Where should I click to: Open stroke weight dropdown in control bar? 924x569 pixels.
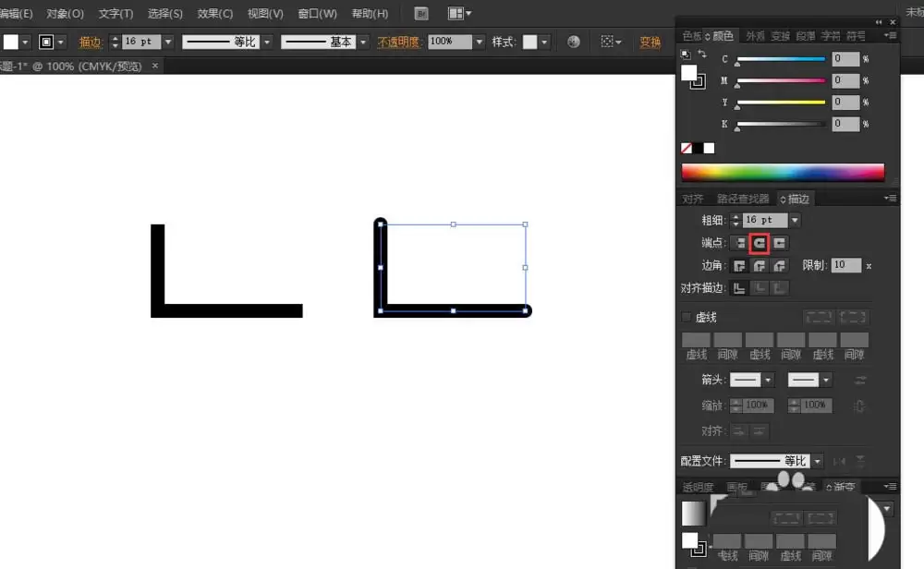point(168,42)
